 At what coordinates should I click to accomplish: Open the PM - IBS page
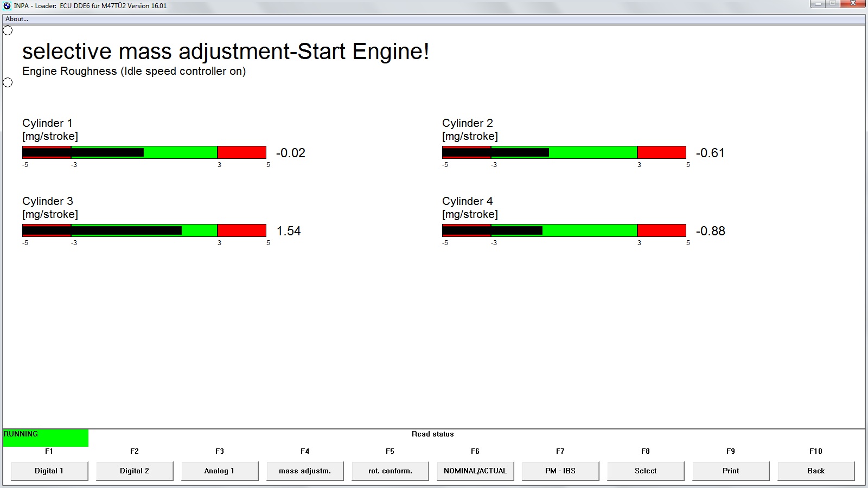[x=560, y=471]
